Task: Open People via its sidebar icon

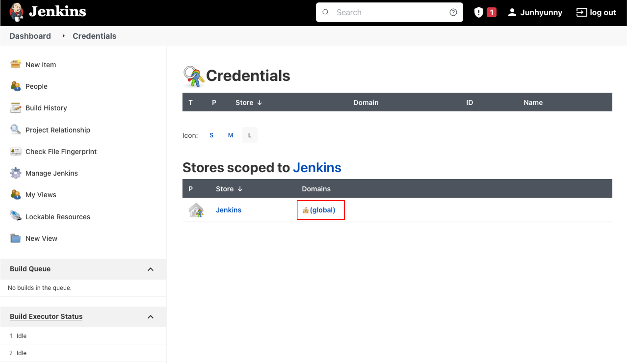Action: pyautogui.click(x=15, y=86)
